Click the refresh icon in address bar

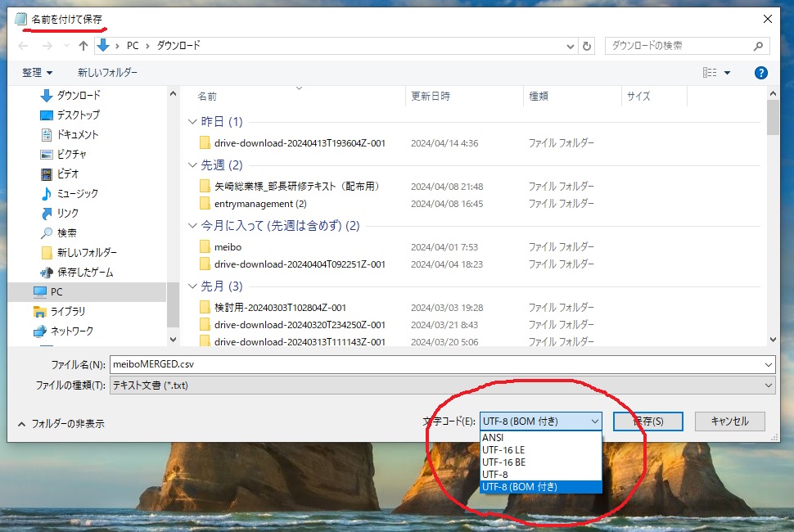[x=587, y=46]
